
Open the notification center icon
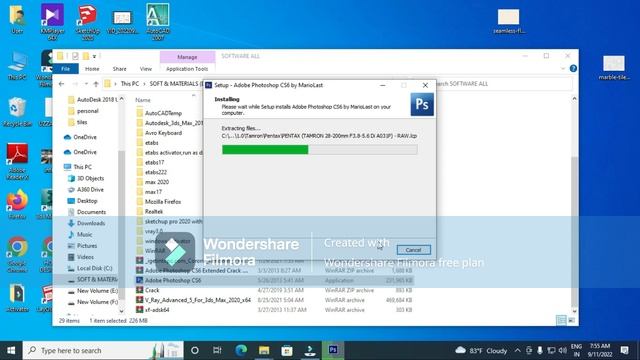pyautogui.click(x=624, y=350)
